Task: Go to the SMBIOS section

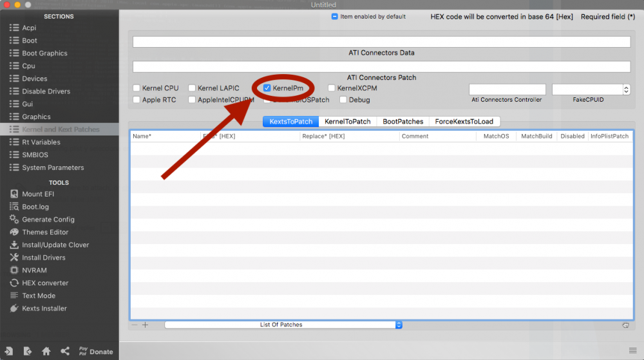Action: [35, 155]
